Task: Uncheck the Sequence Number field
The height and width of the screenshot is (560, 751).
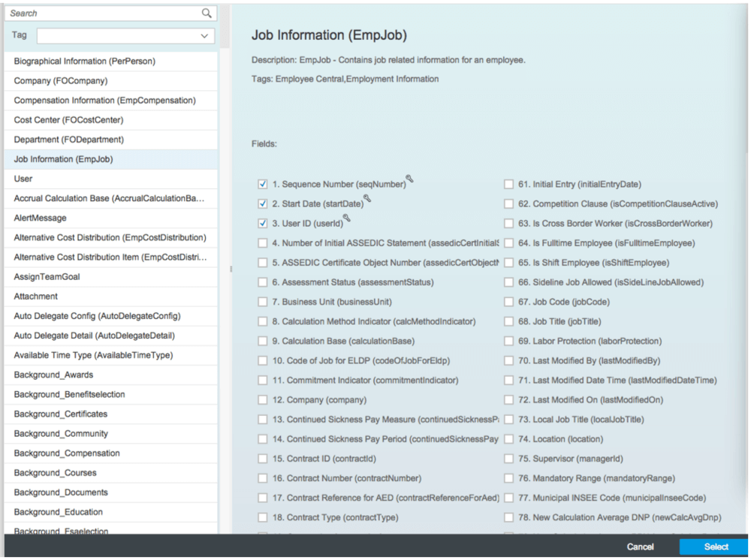Action: pyautogui.click(x=262, y=183)
